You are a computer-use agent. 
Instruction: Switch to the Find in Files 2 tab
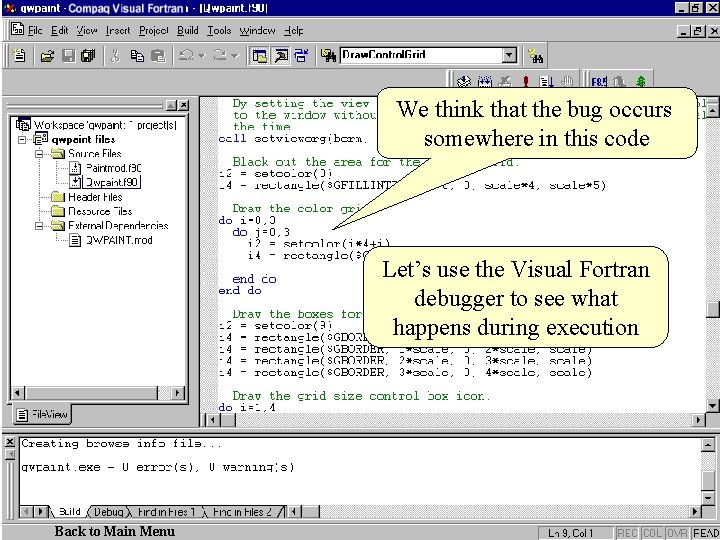tap(242, 512)
